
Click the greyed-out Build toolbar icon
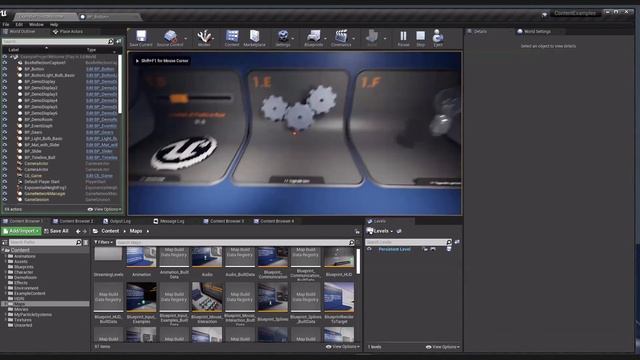372,36
